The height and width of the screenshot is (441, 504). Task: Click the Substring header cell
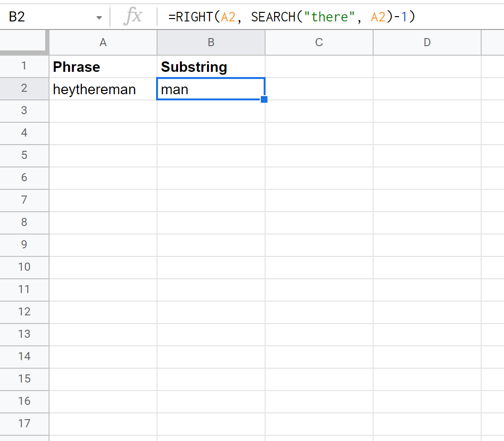click(x=211, y=67)
